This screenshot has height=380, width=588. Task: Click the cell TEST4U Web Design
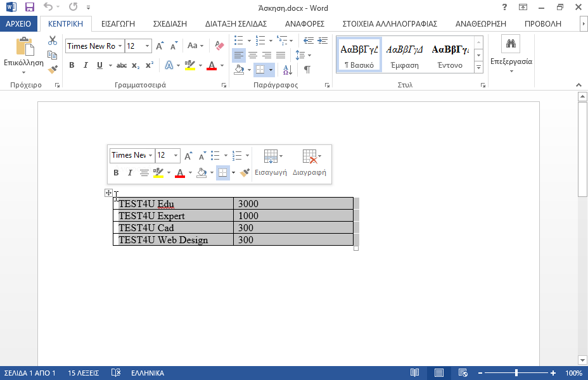coord(173,240)
